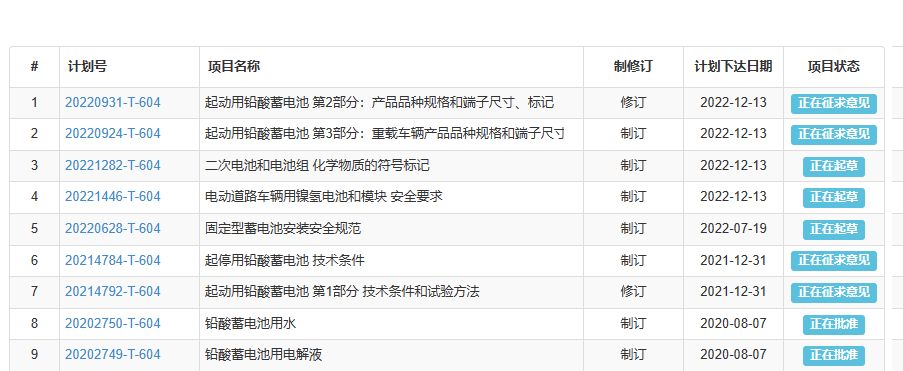Open plan link 20221446-T-604
Screen dimensions: 903x371
coord(113,197)
